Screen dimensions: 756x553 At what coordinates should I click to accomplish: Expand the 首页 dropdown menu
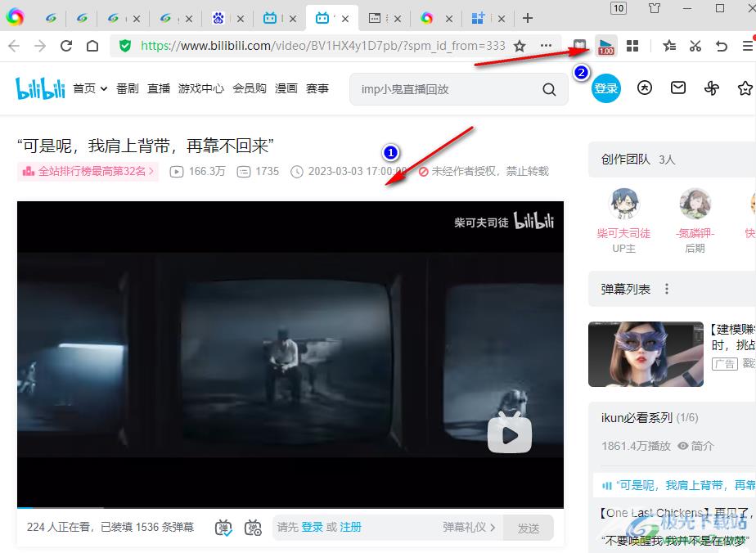click(90, 88)
